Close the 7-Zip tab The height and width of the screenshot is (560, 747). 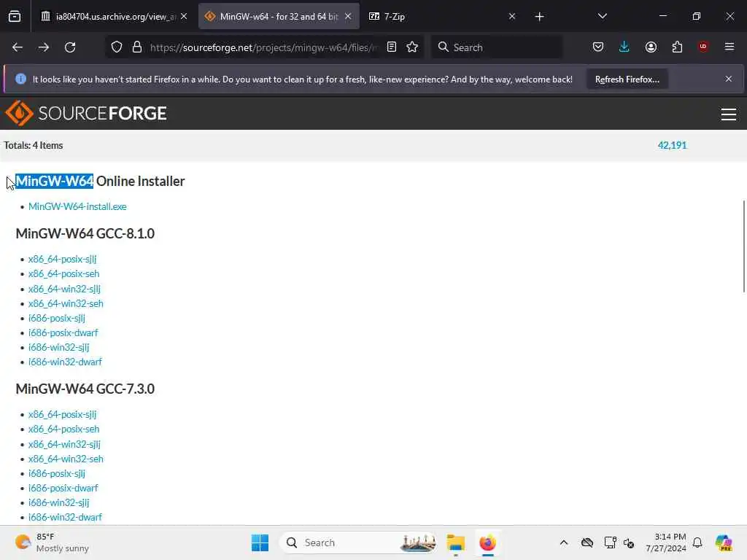click(x=512, y=16)
